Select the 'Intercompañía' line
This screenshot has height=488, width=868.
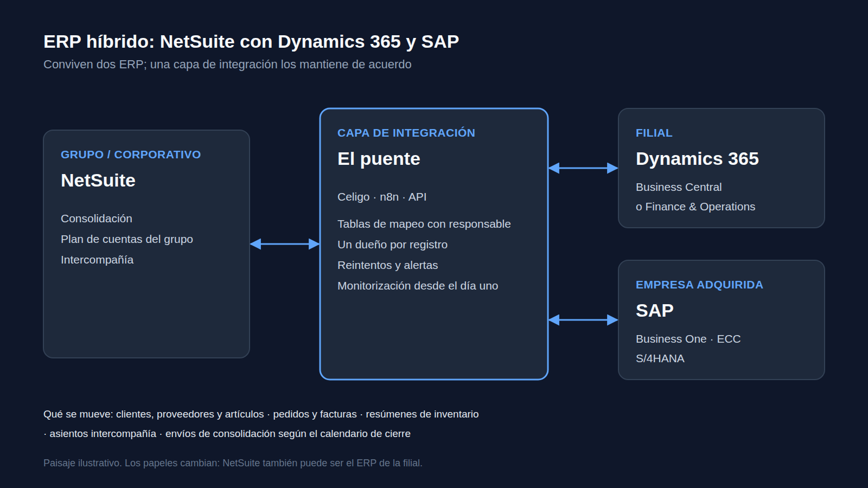point(97,260)
